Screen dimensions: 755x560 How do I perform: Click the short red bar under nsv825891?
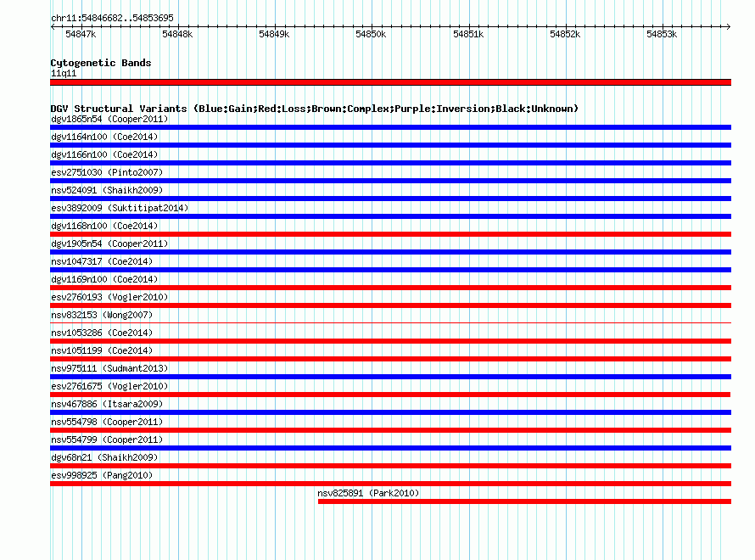pyautogui.click(x=524, y=501)
